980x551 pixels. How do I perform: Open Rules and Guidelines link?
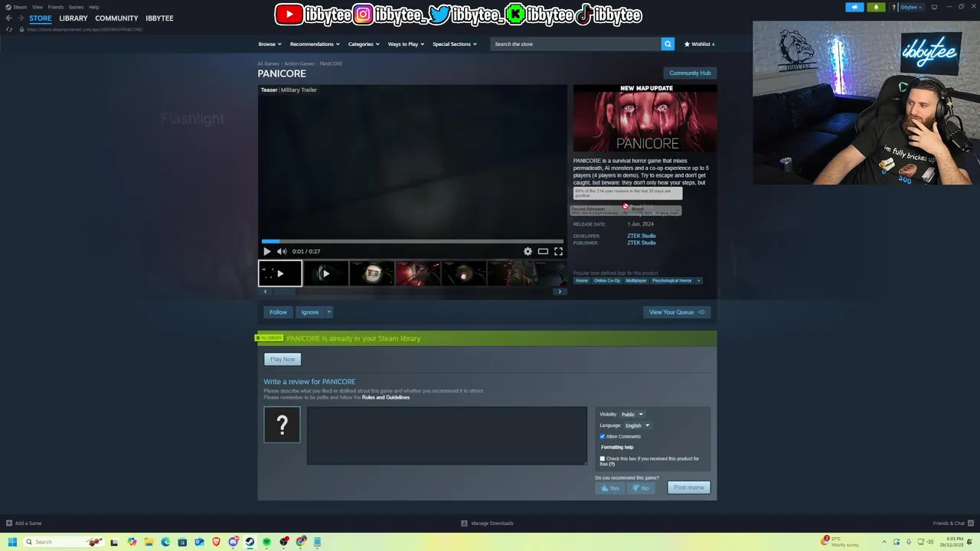click(386, 397)
